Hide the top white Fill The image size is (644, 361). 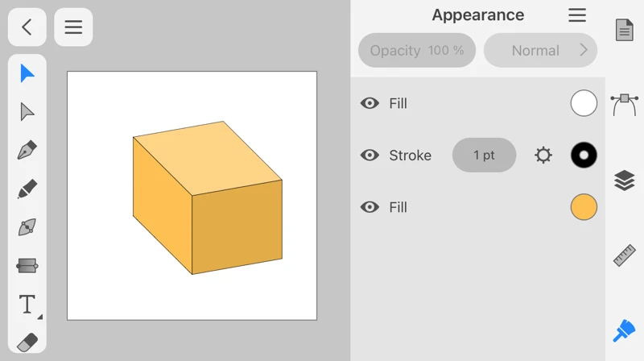pos(369,103)
